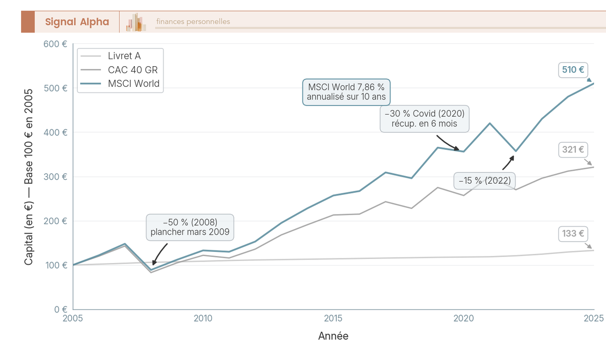Click the bar chart logo icon in header
606x364 pixels.
pyautogui.click(x=136, y=22)
